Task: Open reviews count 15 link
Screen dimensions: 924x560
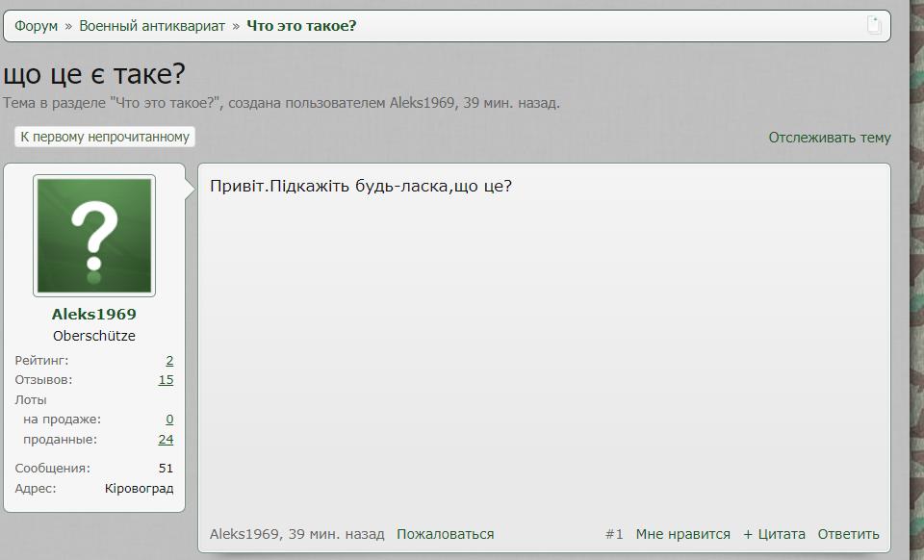Action: pos(166,380)
